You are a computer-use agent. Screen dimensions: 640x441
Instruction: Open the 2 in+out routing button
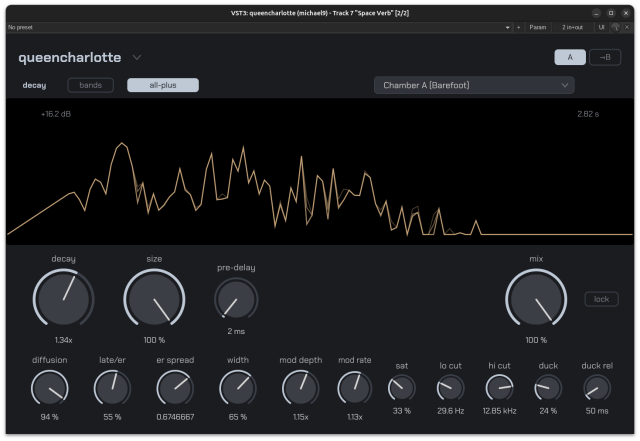point(572,27)
